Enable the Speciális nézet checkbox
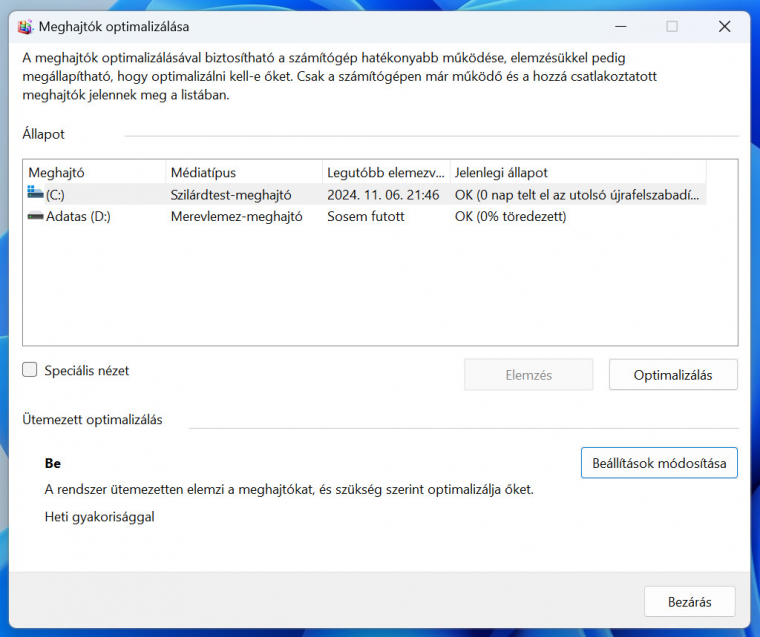760x637 pixels. 30,370
